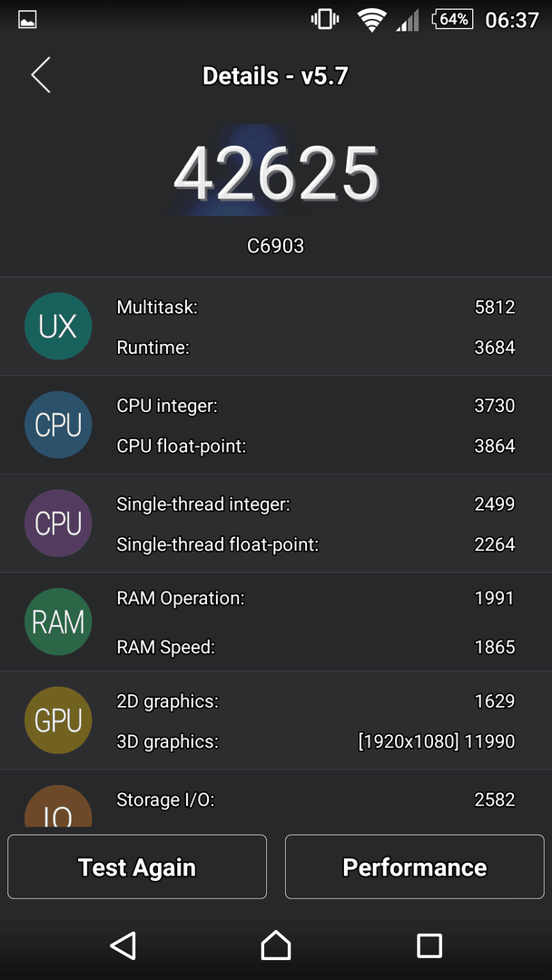Image resolution: width=552 pixels, height=980 pixels.
Task: Select the 3D graphics result row
Action: pos(316,742)
